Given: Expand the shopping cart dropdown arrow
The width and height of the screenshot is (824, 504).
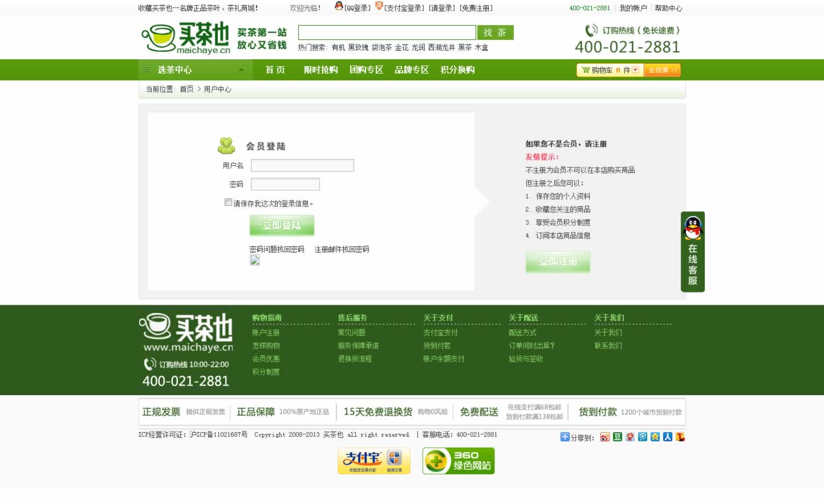Looking at the screenshot, I should pyautogui.click(x=635, y=70).
